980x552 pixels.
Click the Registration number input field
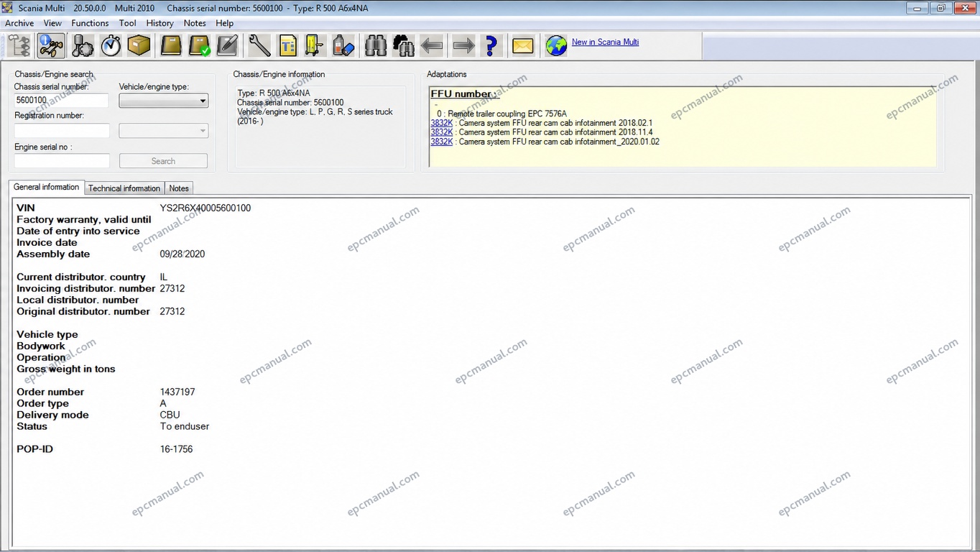62,130
